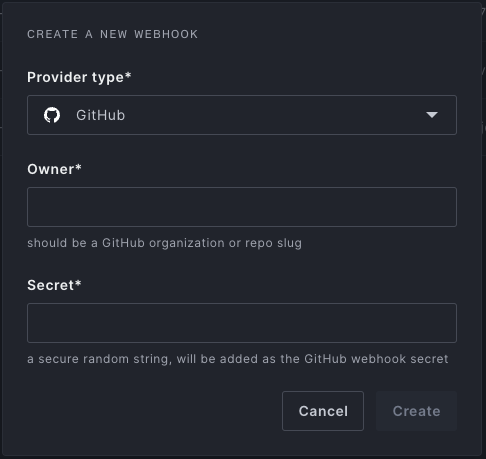
Task: Click the word GitHub in owner hint
Action: [123, 243]
